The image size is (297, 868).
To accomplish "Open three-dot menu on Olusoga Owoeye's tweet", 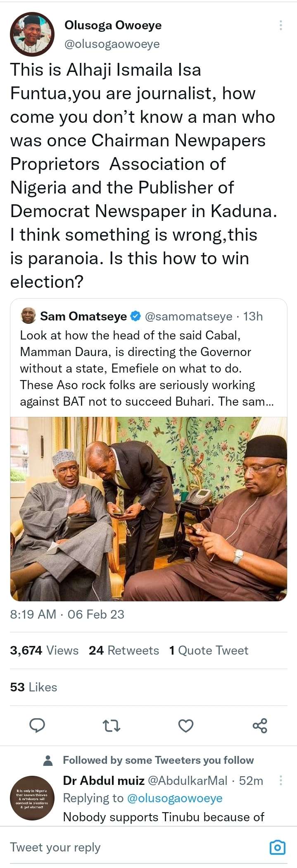I will [x=281, y=25].
